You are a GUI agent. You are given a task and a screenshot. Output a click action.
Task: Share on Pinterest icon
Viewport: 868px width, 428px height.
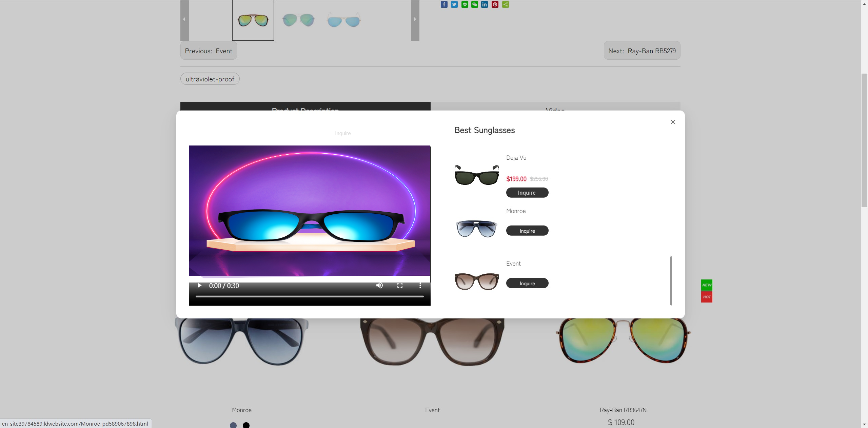495,4
